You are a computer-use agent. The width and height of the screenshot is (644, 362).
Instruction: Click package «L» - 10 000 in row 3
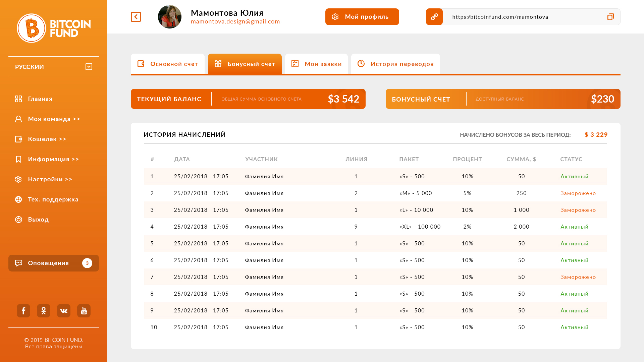[x=417, y=210]
